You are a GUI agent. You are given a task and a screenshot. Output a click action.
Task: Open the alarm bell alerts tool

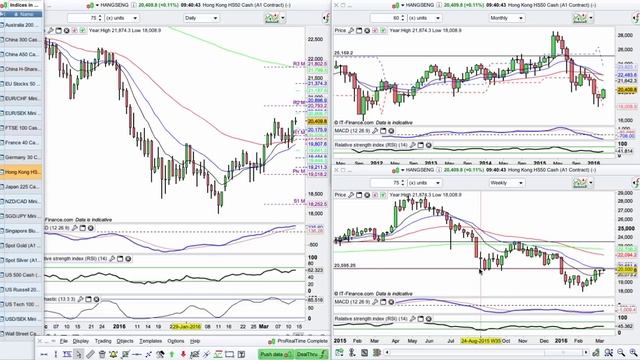113,354
